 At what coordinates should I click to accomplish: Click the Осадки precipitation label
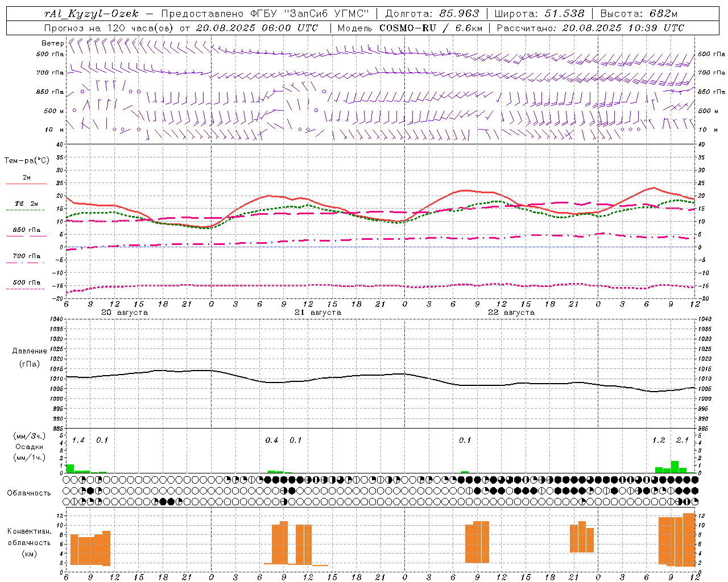coord(30,447)
